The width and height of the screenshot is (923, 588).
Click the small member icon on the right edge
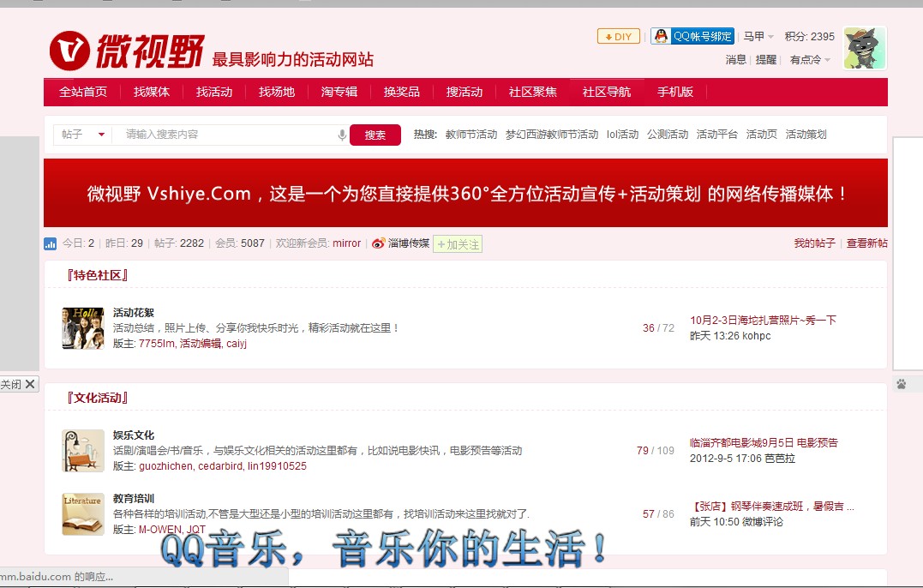(x=900, y=383)
